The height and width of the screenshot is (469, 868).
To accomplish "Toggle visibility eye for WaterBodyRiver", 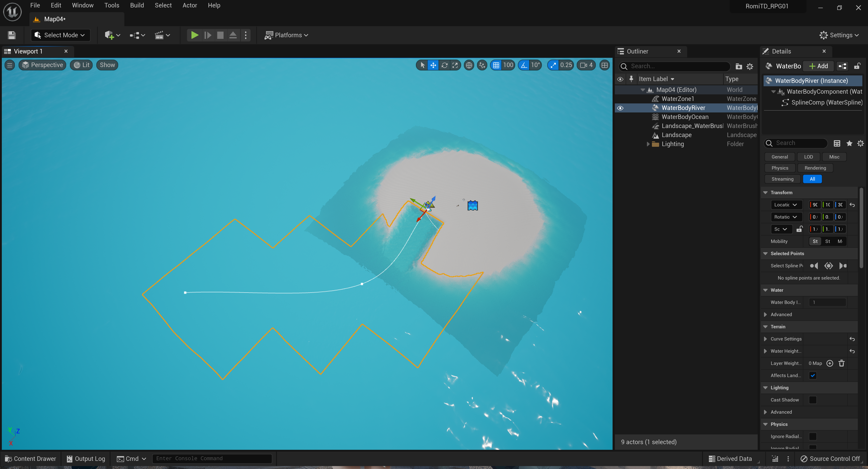I will tap(620, 108).
